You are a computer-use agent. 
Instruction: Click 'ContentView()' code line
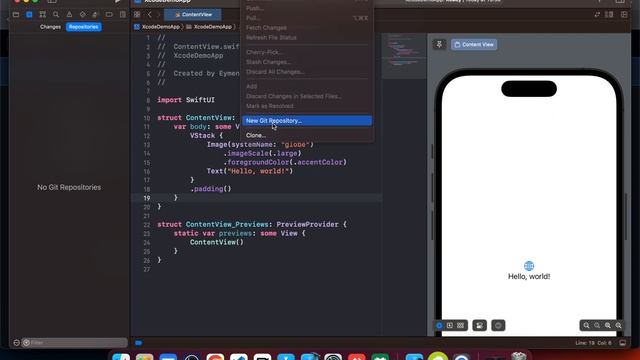click(217, 242)
